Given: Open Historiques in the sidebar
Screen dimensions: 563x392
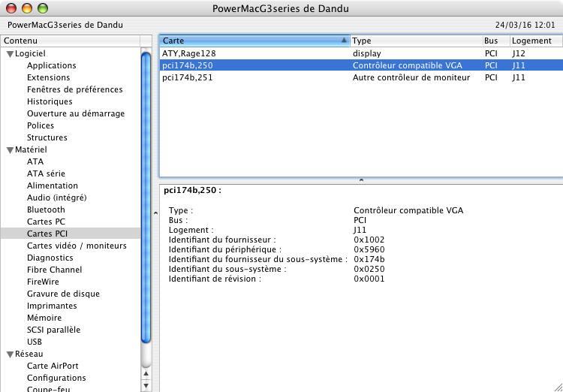Looking at the screenshot, I should (50, 101).
